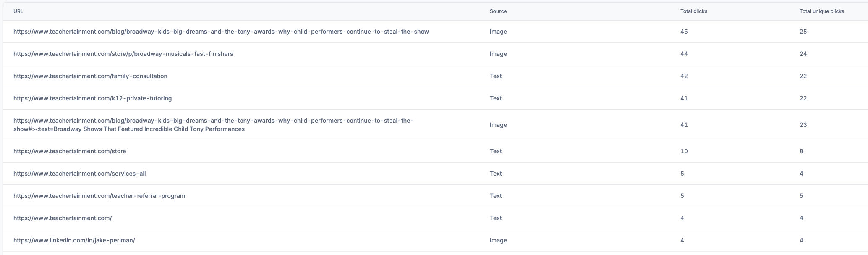The width and height of the screenshot is (868, 255).
Task: Select total clicks value 42
Action: [684, 76]
